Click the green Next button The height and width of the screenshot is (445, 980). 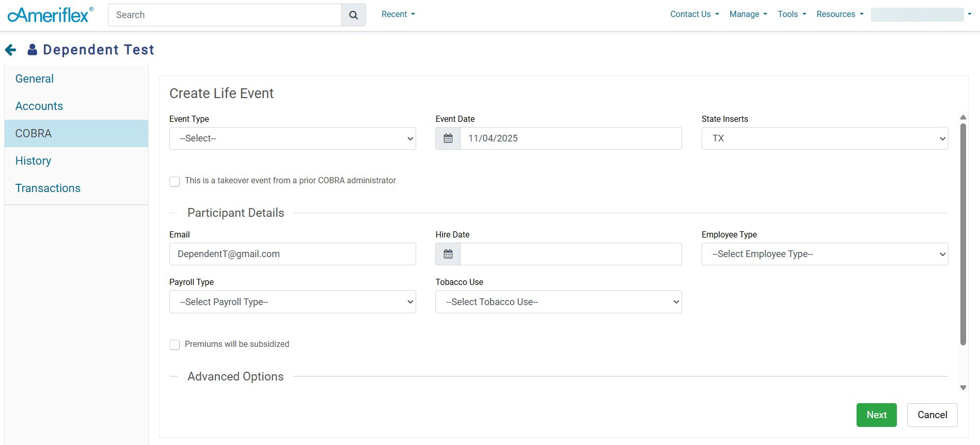(x=876, y=415)
